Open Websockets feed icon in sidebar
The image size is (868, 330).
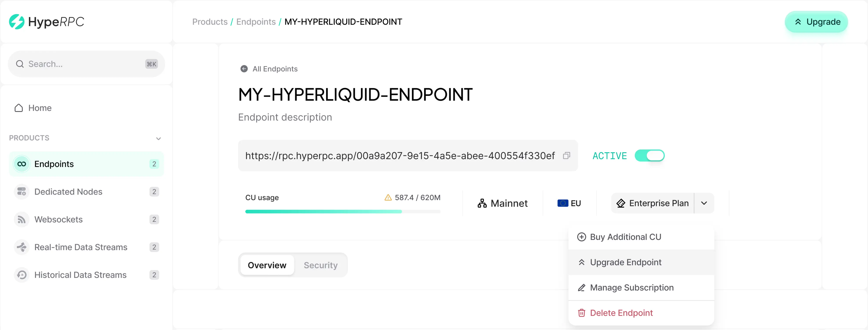[22, 219]
